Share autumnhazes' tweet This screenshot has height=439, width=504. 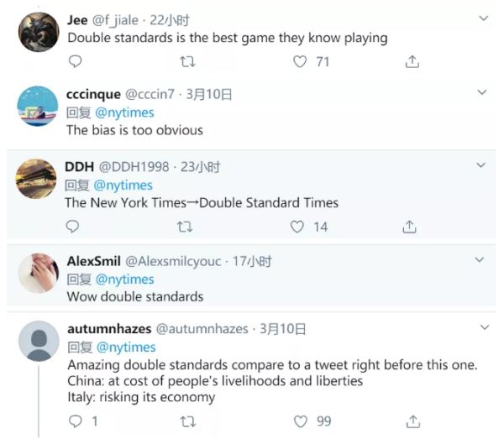click(413, 421)
